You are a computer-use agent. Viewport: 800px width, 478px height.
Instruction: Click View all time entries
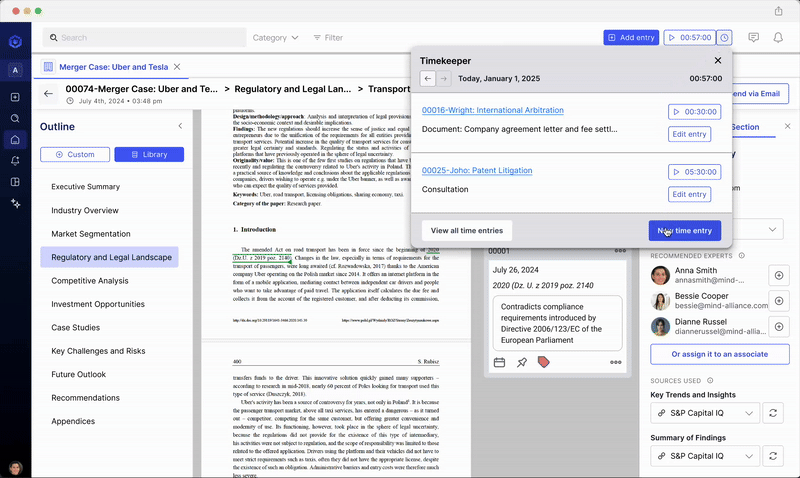[467, 231]
